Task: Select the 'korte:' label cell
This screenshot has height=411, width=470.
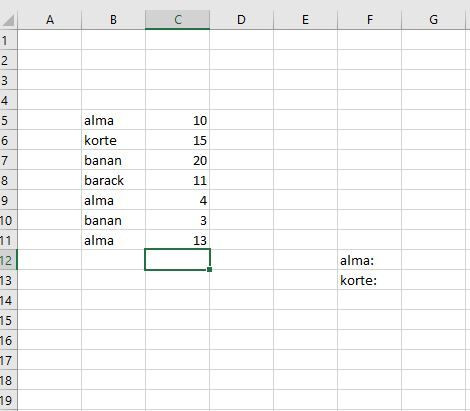Action: 369,280
